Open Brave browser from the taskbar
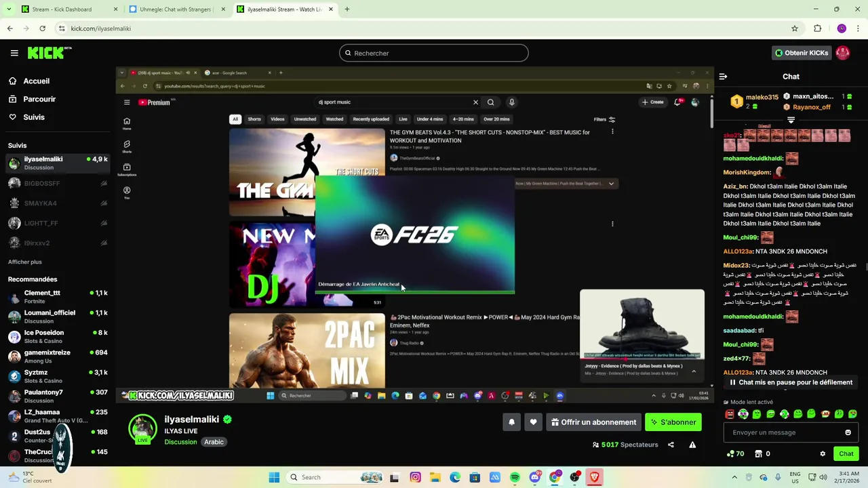Viewport: 868px width, 488px height. (595, 477)
